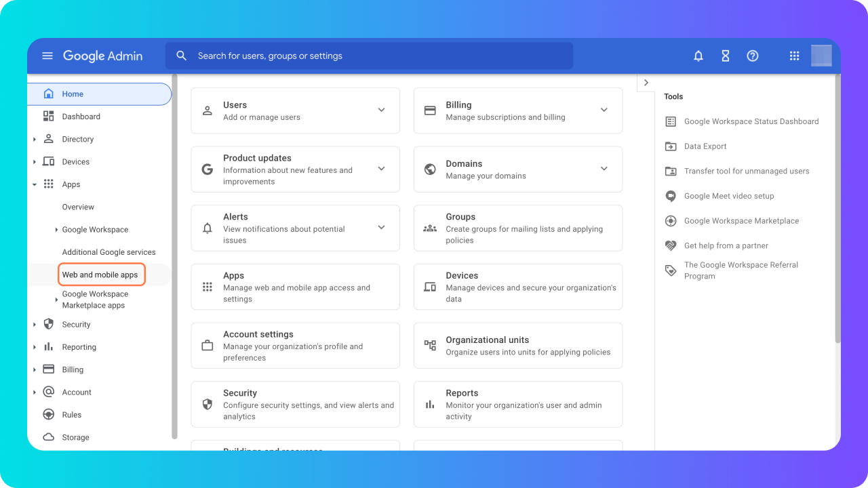Image resolution: width=868 pixels, height=488 pixels.
Task: Click the Groups card people icon
Action: pyautogui.click(x=430, y=228)
